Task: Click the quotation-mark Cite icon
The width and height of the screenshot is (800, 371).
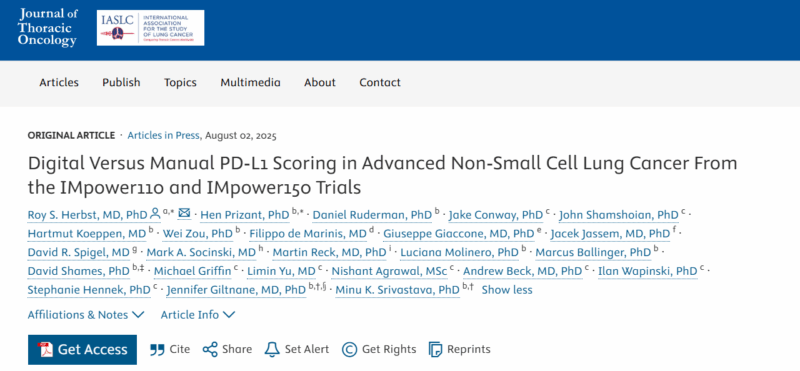Action: tap(157, 350)
